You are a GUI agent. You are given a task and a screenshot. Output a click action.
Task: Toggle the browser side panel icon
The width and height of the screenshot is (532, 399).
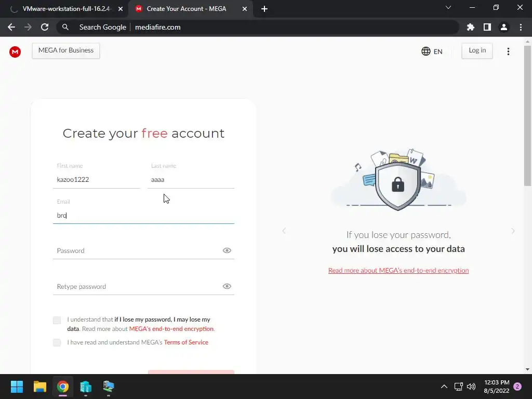tap(487, 27)
